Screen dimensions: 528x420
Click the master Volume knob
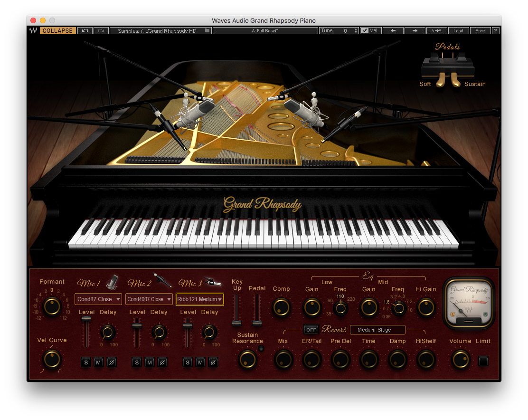point(460,359)
